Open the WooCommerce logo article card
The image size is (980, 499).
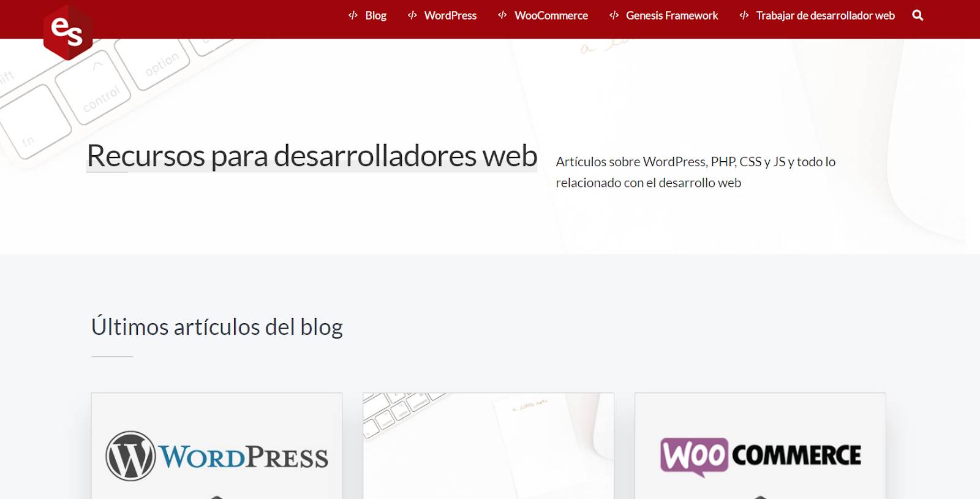click(x=760, y=446)
